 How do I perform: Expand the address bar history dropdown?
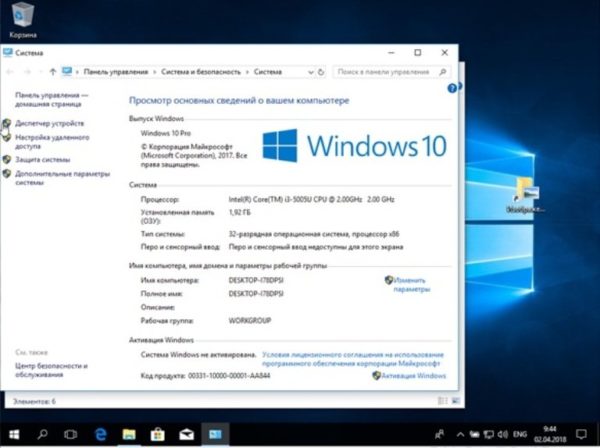click(310, 72)
